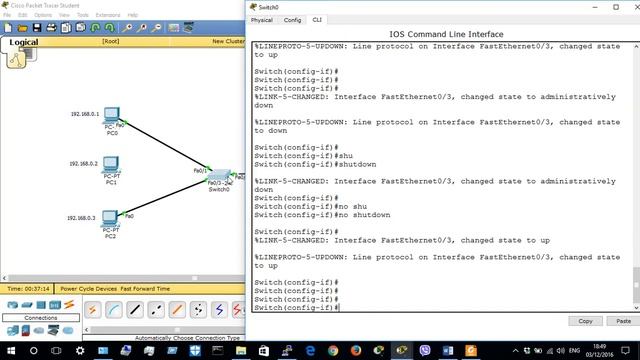Screen dimensions: 640x360
Task: Select the Multiuser Connection category icon
Action: [68, 330]
